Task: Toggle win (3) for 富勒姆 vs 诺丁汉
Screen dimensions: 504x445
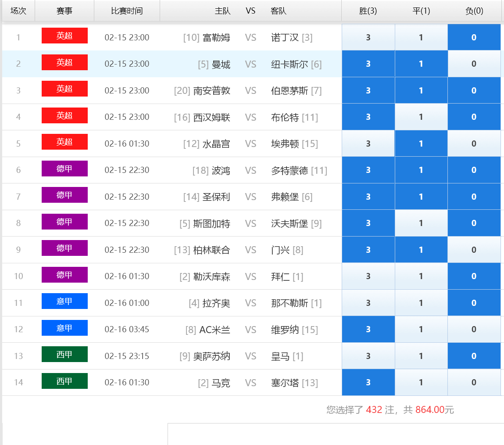Action: pos(368,37)
